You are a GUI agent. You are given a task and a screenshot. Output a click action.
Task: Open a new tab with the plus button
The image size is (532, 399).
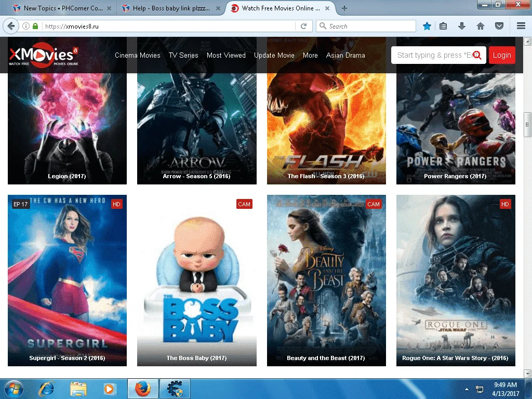pyautogui.click(x=344, y=8)
